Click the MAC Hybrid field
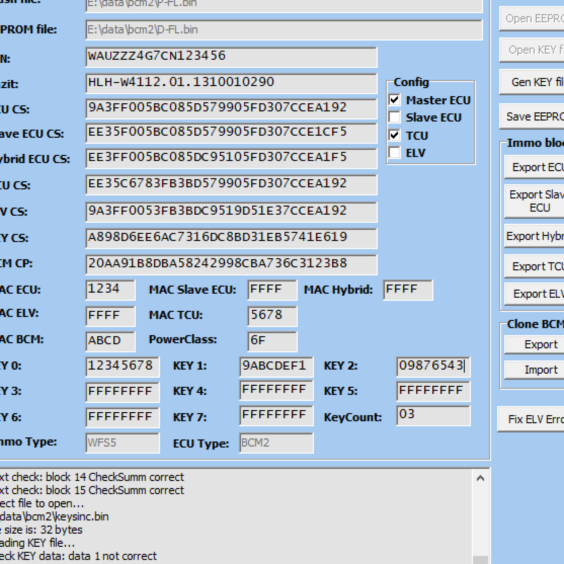 (x=408, y=290)
